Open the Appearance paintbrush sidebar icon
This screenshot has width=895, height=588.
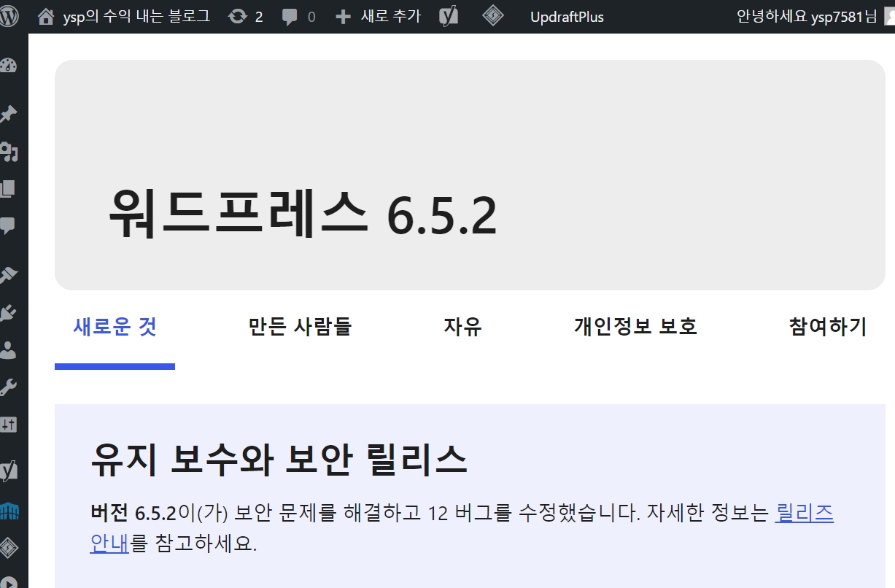tap(8, 274)
